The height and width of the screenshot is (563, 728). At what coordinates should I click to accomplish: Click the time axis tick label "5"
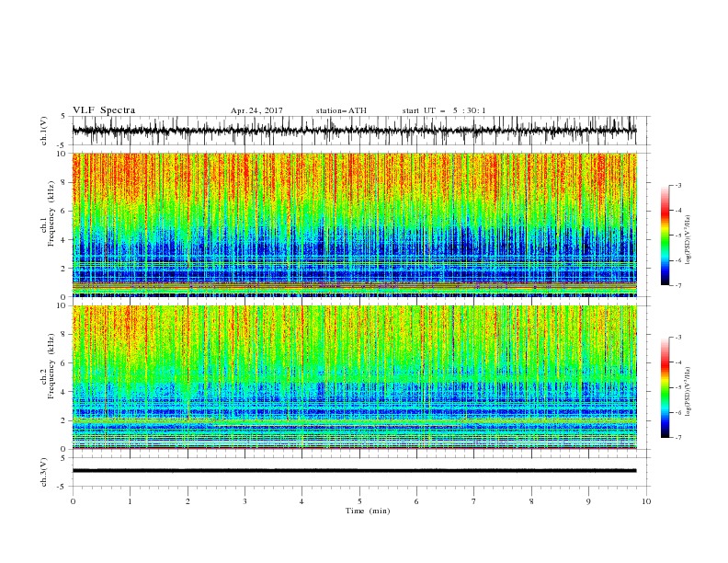(359, 501)
